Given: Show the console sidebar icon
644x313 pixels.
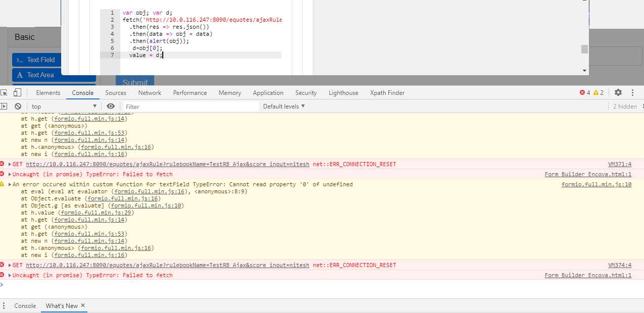Looking at the screenshot, I should pos(4,106).
